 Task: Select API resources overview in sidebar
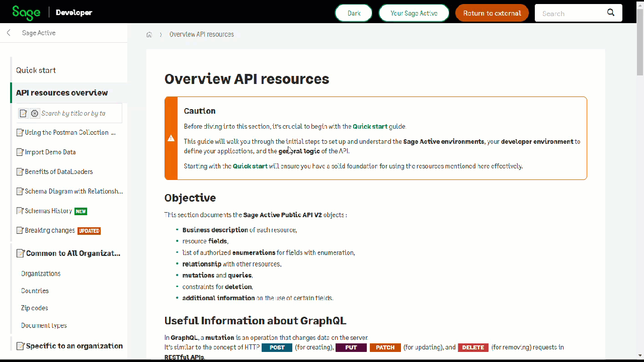[x=62, y=93]
